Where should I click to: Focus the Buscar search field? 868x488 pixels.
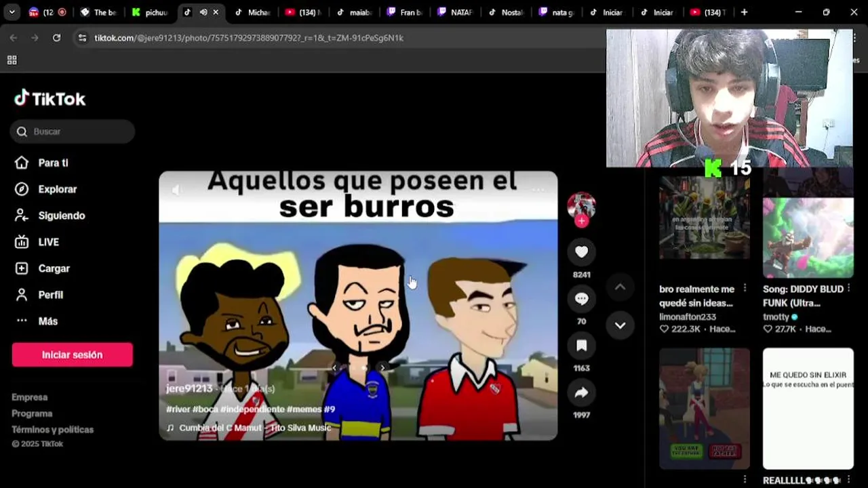click(73, 131)
